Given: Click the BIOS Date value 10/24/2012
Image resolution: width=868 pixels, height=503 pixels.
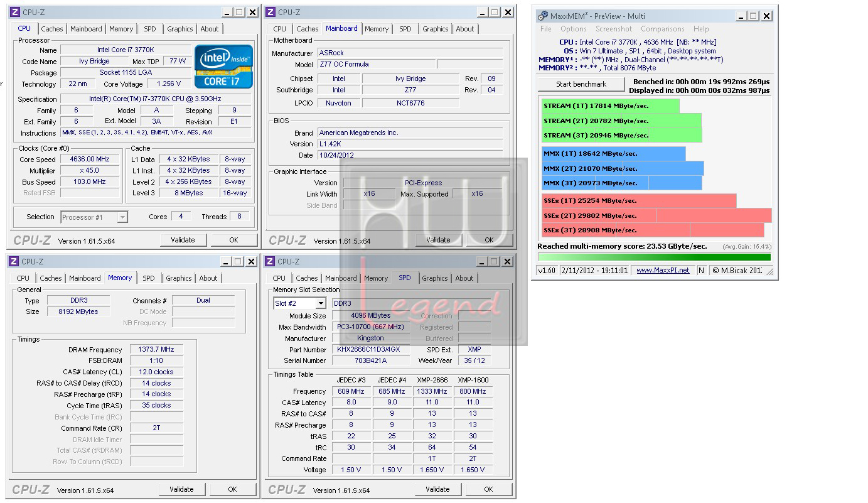Looking at the screenshot, I should [410, 155].
